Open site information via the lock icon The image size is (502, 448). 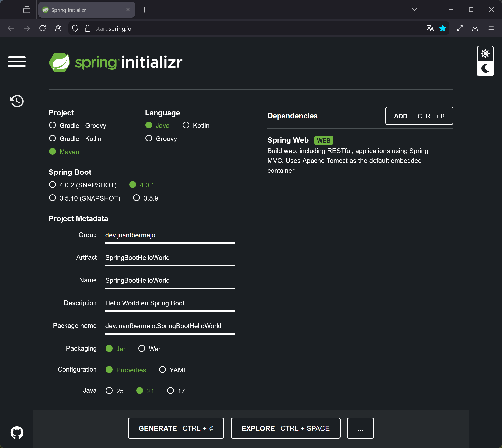click(87, 28)
